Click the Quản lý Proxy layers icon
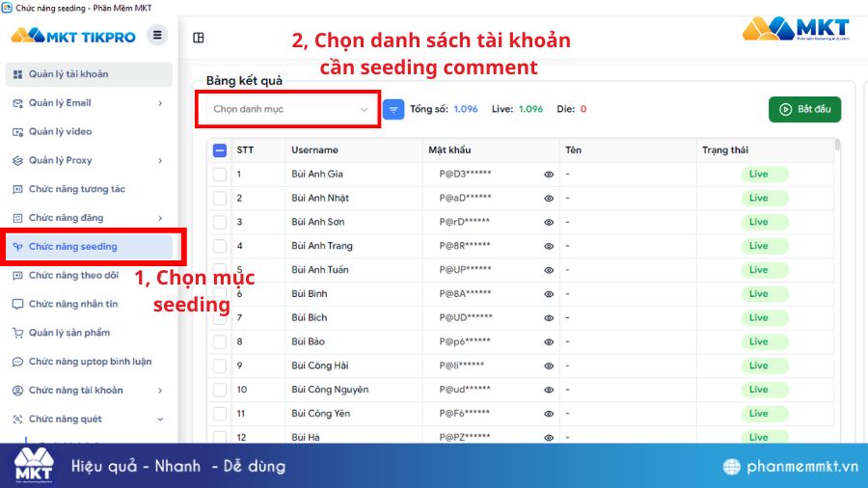This screenshot has width=868, height=488. tap(17, 160)
